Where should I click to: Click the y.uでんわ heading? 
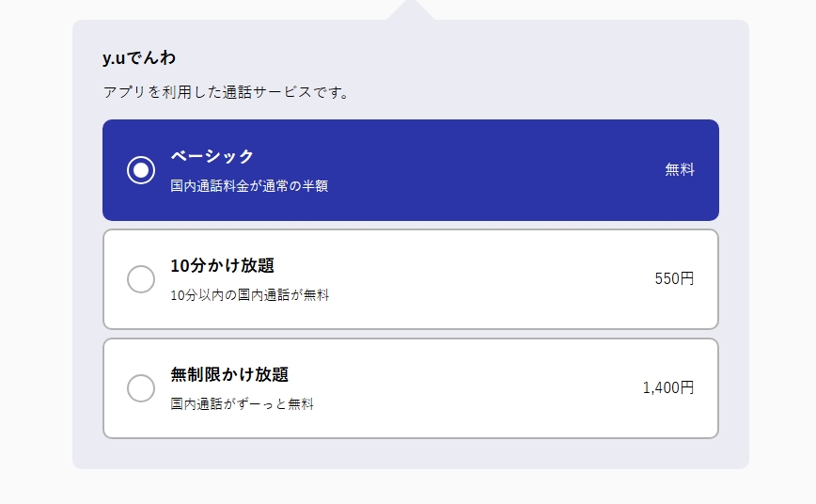click(139, 57)
